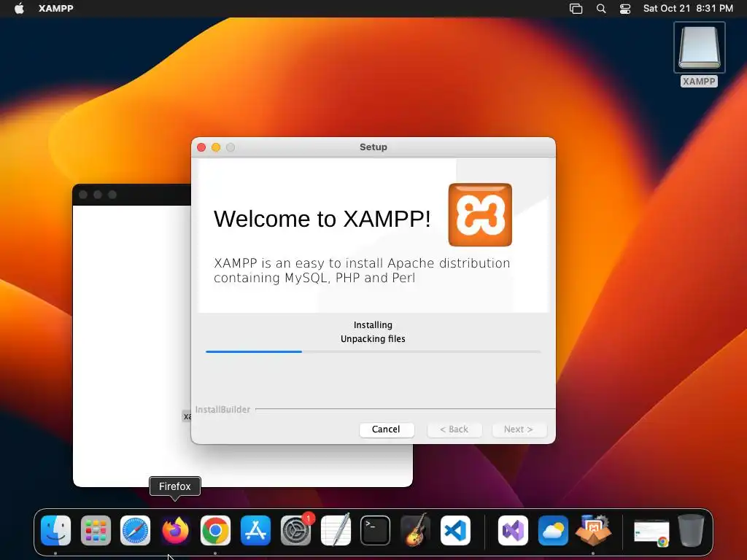Click the installation progress bar

(x=373, y=351)
